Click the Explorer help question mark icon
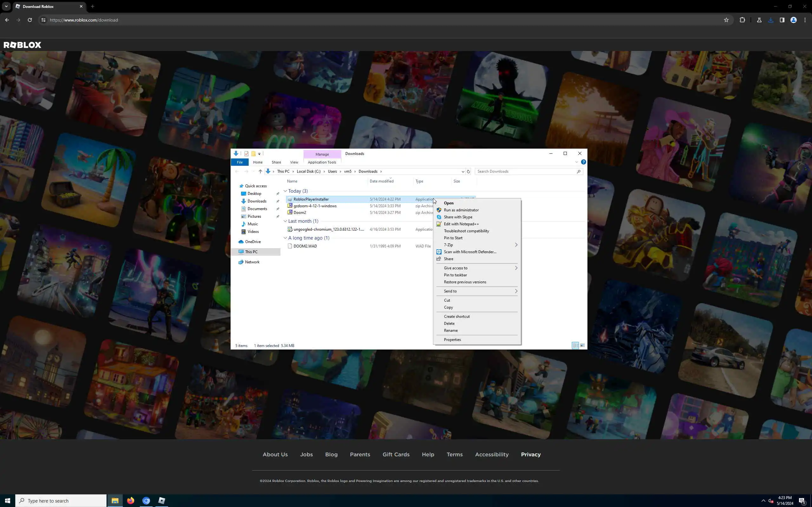Screen dimensions: 812x507 point(584,162)
